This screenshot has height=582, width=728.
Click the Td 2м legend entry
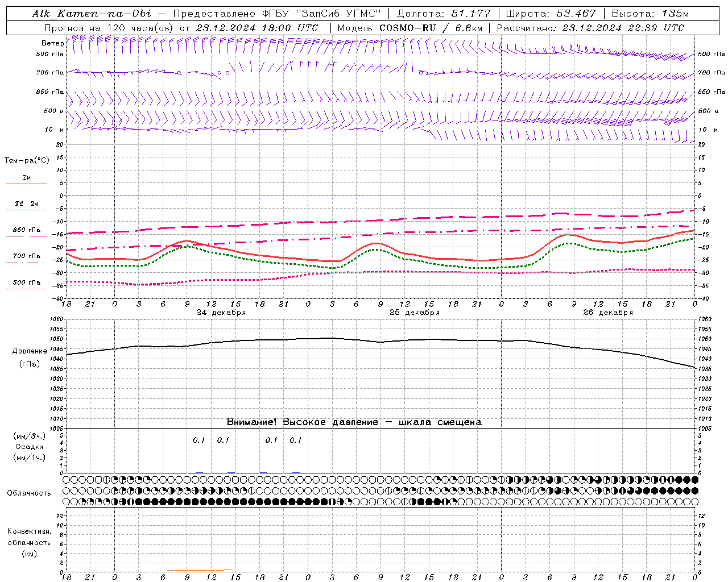[27, 203]
